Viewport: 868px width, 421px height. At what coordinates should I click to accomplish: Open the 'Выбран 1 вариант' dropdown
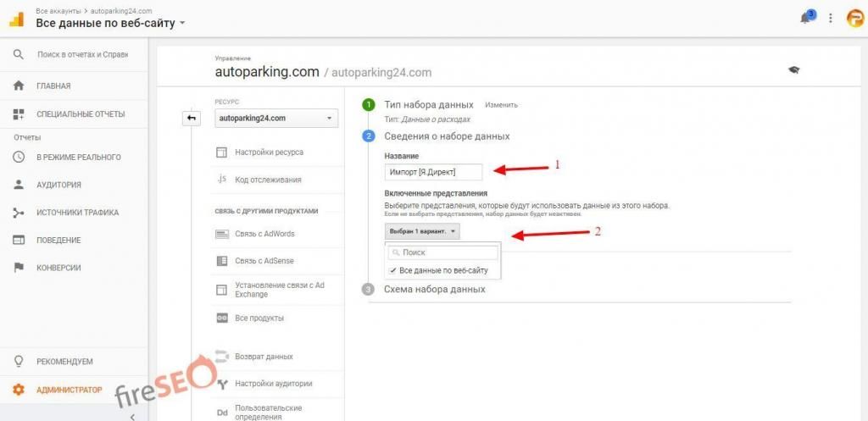click(x=422, y=231)
